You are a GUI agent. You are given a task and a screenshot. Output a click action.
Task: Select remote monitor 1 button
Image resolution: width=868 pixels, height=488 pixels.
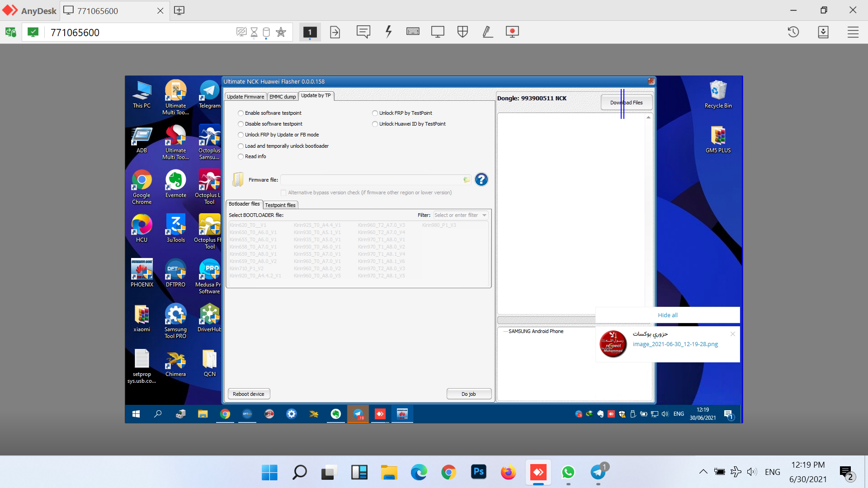pos(310,32)
